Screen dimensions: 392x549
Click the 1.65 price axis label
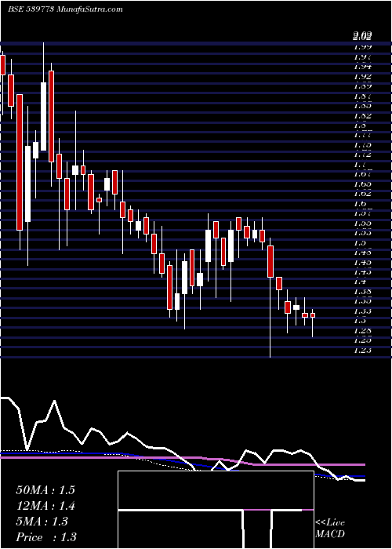[362, 184]
